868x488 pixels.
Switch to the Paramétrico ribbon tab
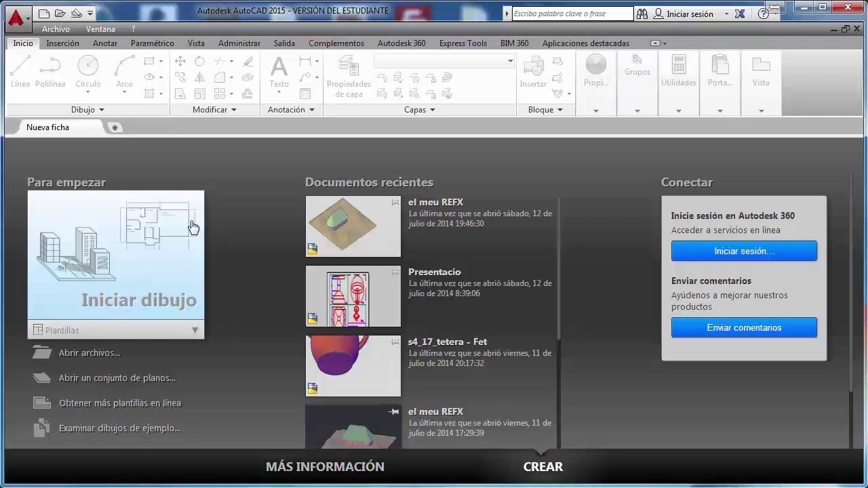coord(153,43)
